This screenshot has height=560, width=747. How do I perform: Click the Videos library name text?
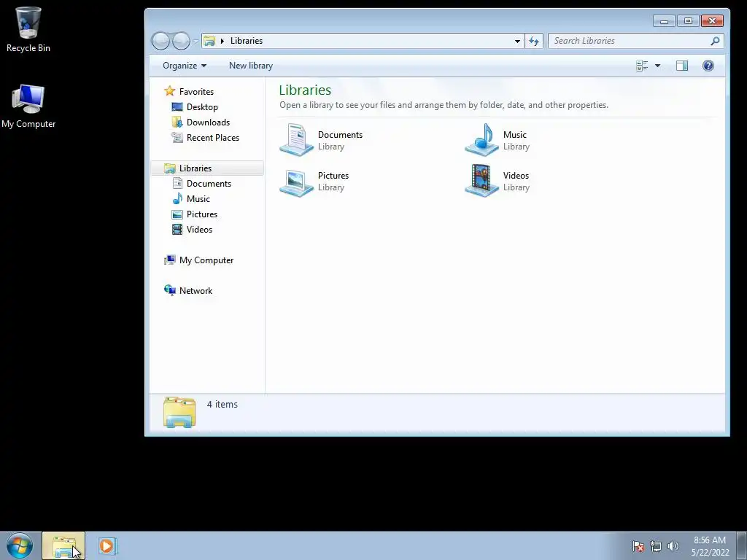pos(516,176)
